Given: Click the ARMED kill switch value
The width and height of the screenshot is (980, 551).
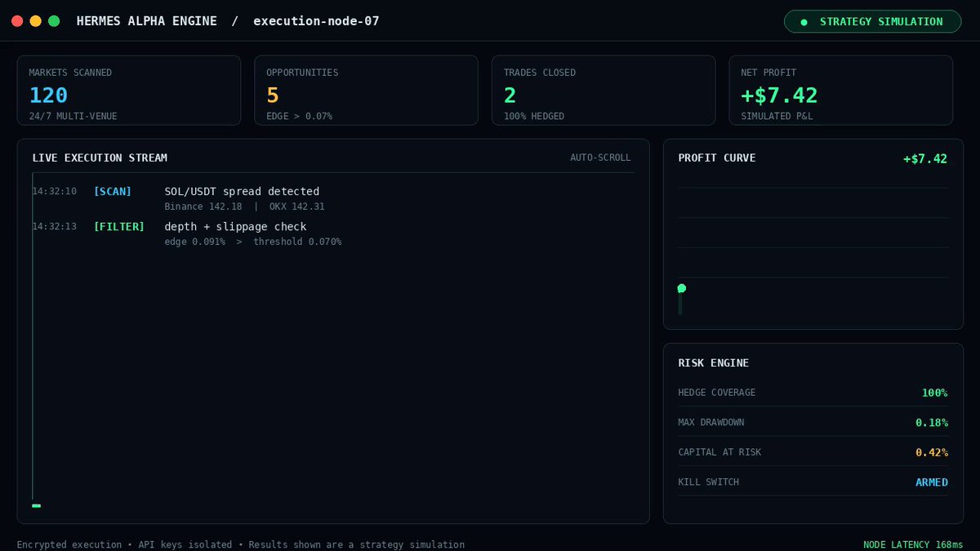Looking at the screenshot, I should (x=932, y=482).
